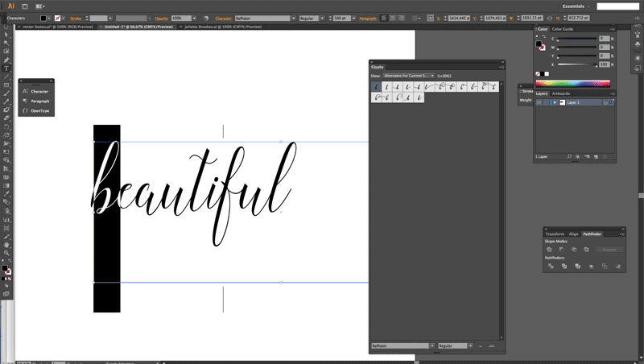
Task: Click the Outline pathfinder icon
Action: pyautogui.click(x=605, y=267)
